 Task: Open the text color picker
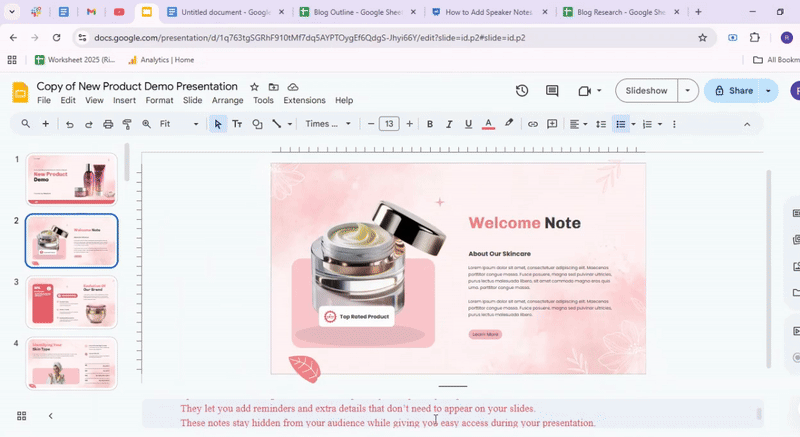point(488,124)
